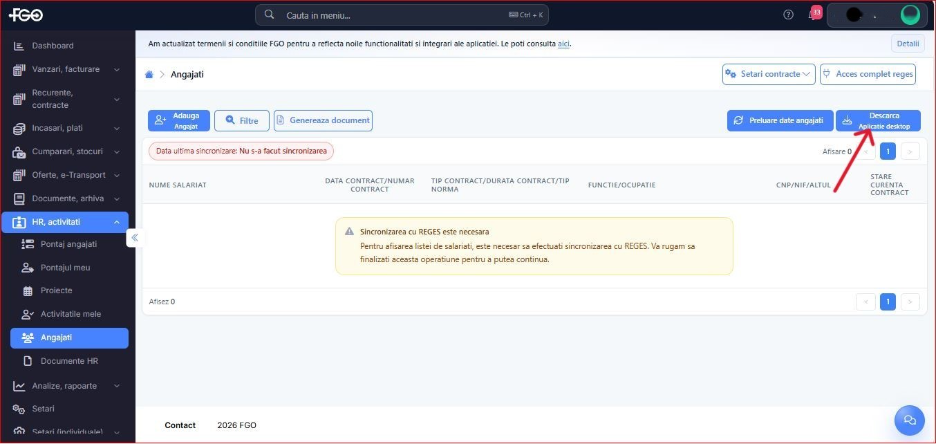Click the Pontaj angajati icon

(x=27, y=244)
